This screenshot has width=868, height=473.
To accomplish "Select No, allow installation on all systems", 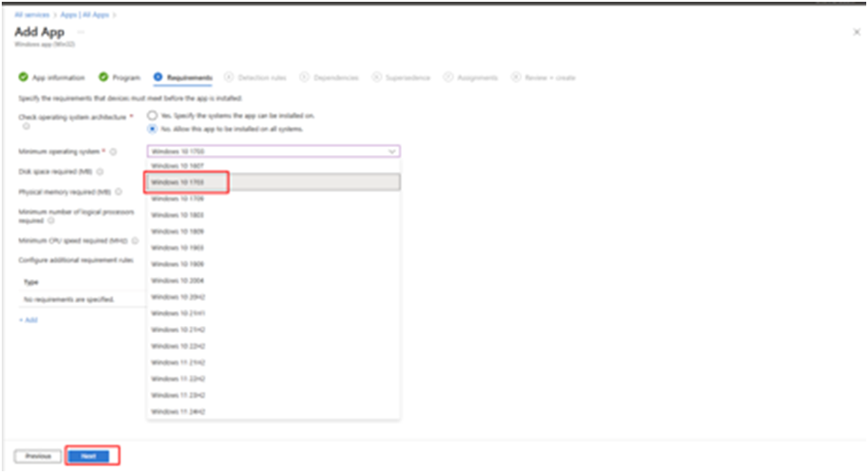I will coord(152,129).
